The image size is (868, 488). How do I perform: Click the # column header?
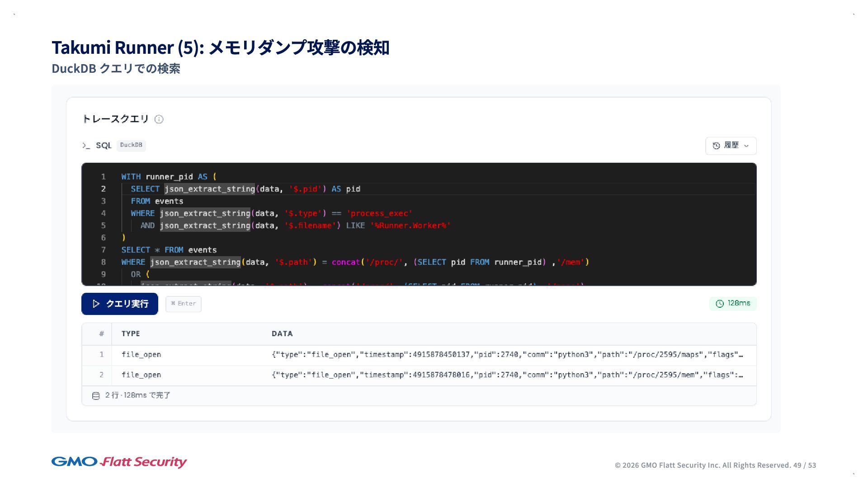[101, 333]
